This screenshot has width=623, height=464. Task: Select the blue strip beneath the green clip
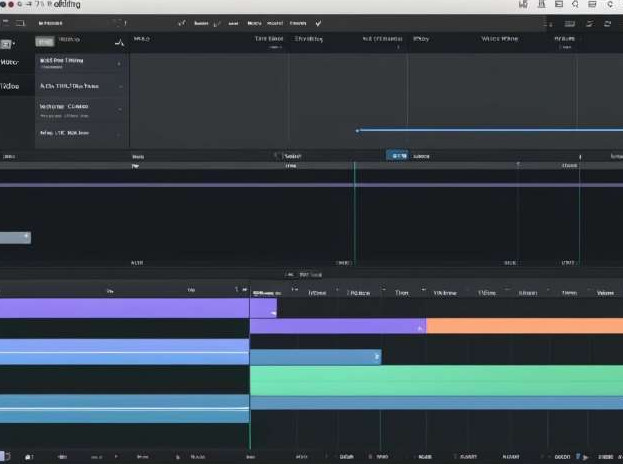pos(436,403)
